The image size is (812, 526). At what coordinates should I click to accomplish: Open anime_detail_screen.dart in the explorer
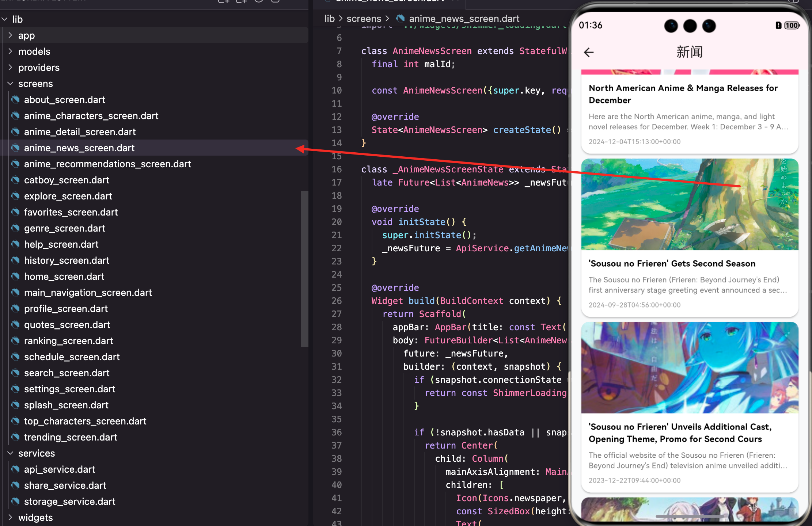pos(80,131)
